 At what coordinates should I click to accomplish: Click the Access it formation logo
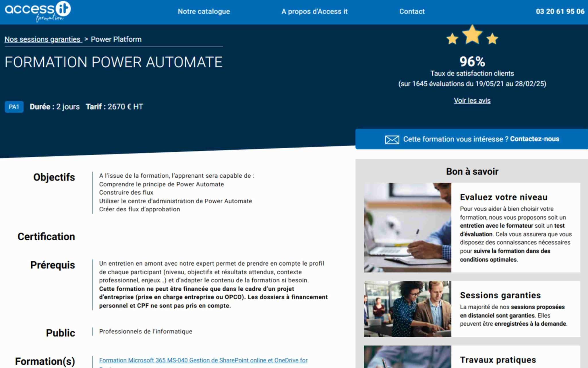(x=38, y=11)
